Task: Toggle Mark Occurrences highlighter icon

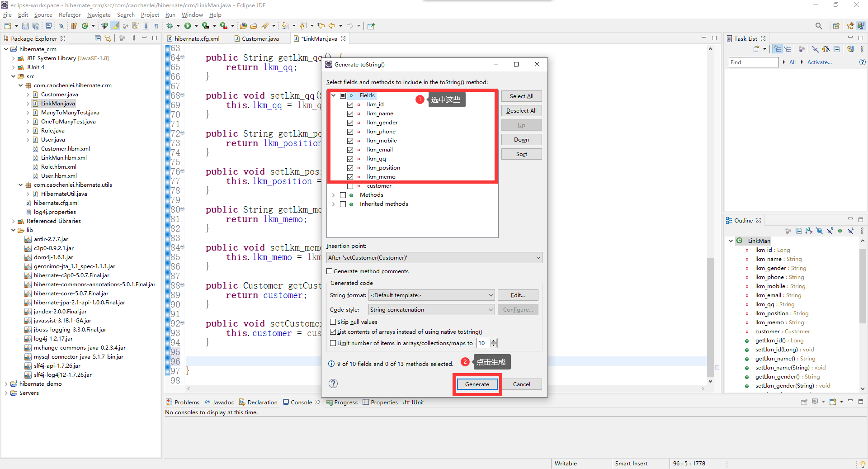Action: point(115,26)
